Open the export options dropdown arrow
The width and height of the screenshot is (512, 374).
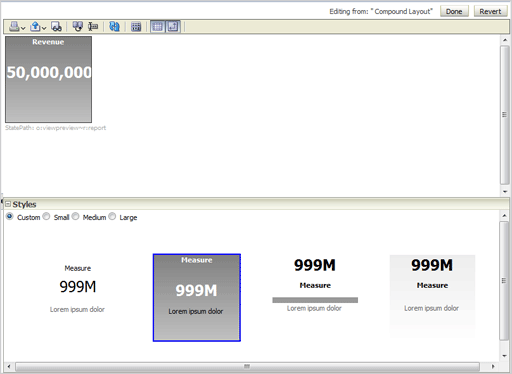click(44, 28)
